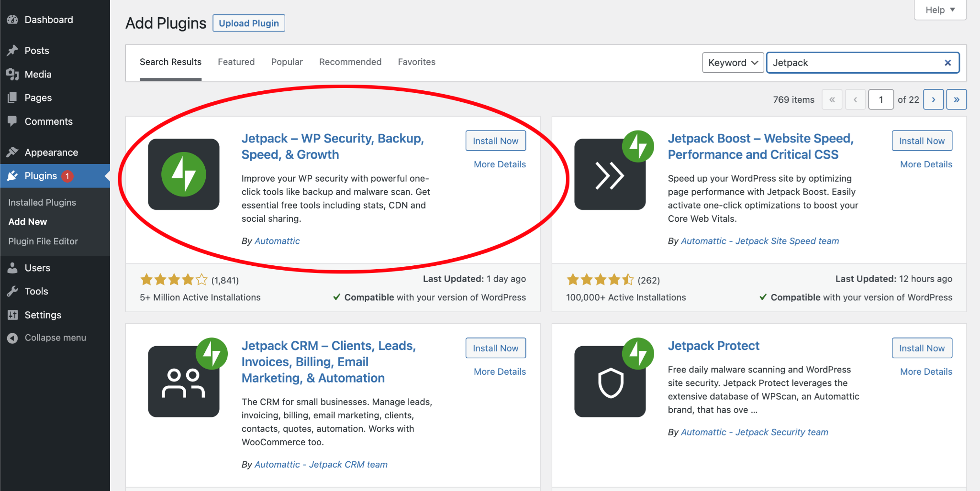
Task: Click Automattic - Jetpack Security team link
Action: coord(755,432)
